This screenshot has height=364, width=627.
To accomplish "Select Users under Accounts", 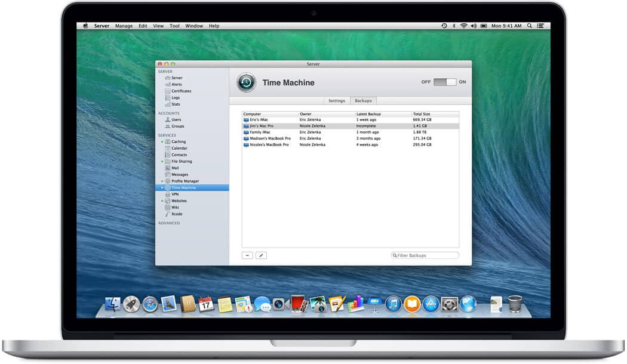I will (x=173, y=119).
